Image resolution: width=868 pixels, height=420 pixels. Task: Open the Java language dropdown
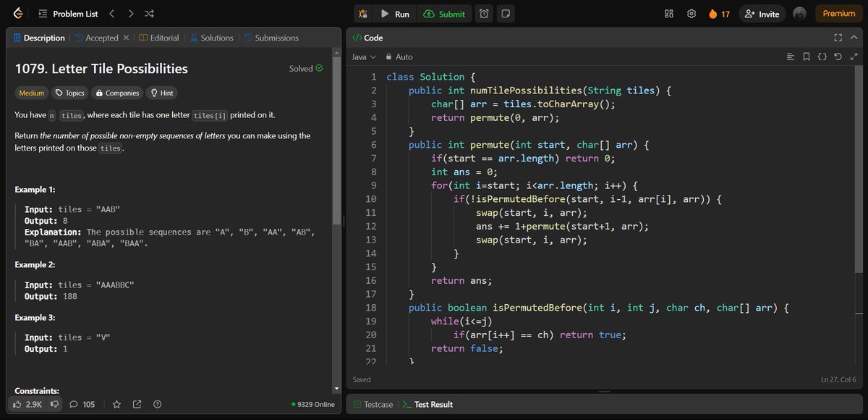(x=364, y=56)
